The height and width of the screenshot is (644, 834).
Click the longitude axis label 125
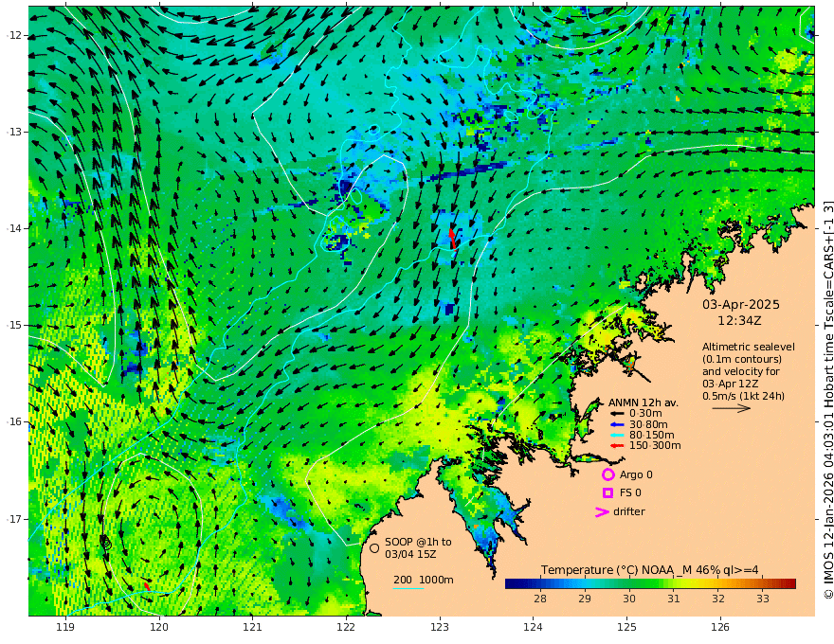coord(627,627)
